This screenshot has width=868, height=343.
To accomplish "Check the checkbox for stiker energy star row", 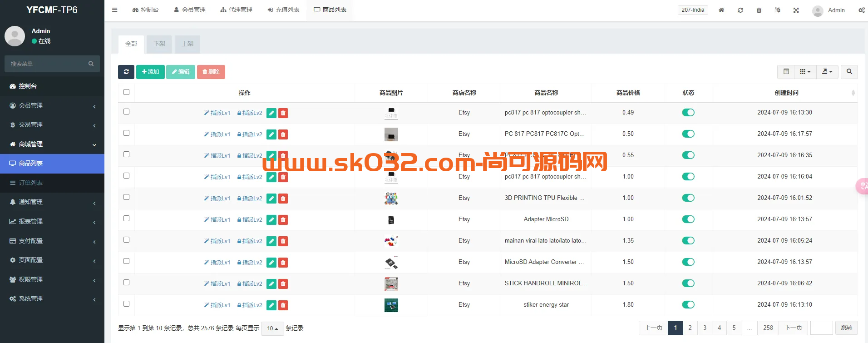I will pos(126,304).
